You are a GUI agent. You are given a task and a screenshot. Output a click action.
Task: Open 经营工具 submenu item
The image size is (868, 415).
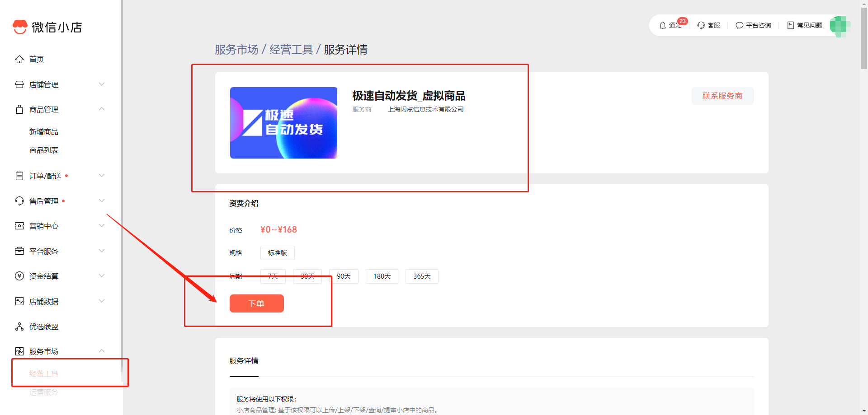[x=44, y=373]
